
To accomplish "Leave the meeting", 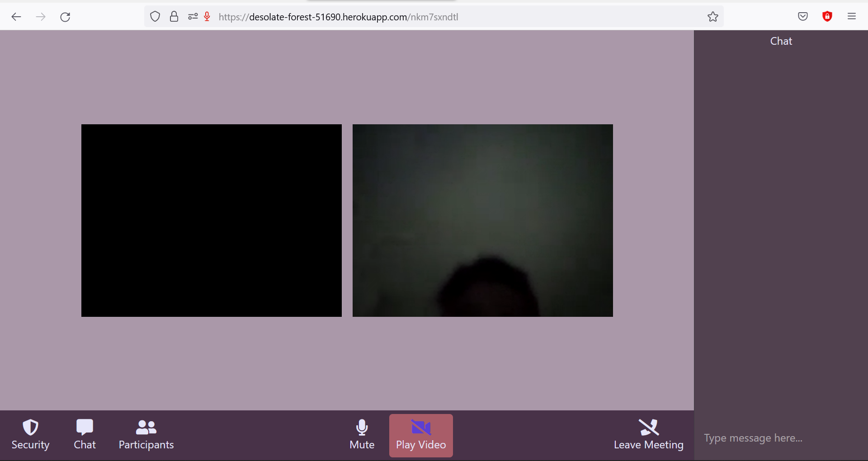I will (648, 434).
